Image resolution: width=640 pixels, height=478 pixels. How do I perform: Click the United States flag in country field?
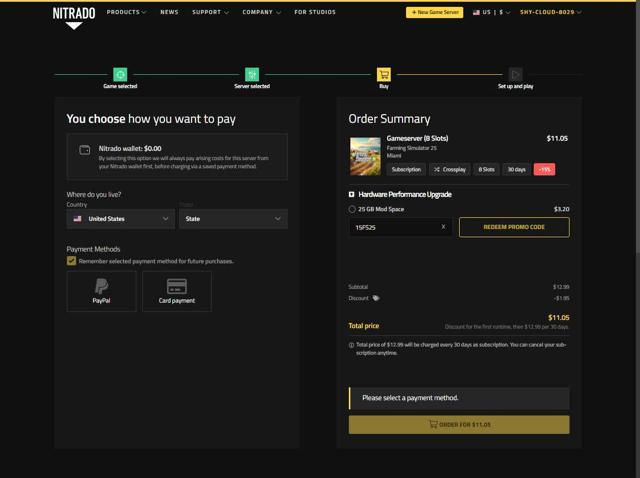coord(78,219)
